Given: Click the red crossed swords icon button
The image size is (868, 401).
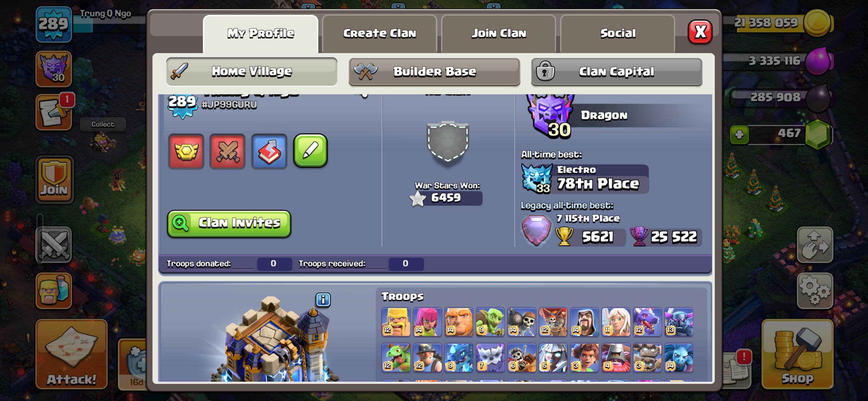Looking at the screenshot, I should (x=228, y=151).
